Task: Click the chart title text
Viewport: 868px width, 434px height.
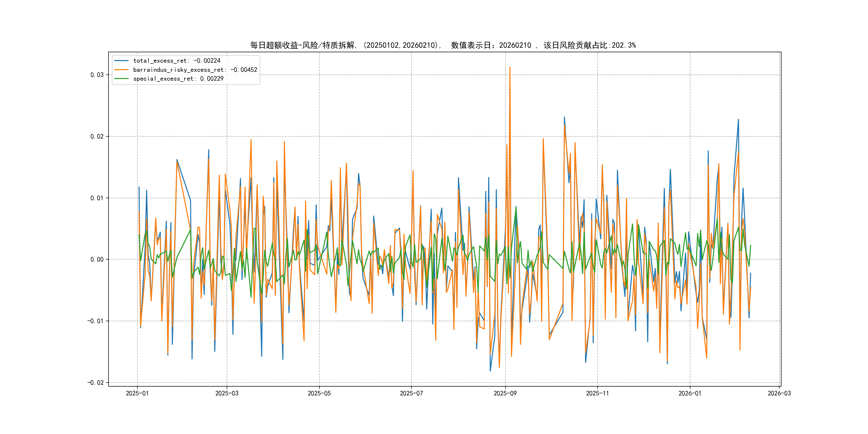Action: tap(443, 45)
